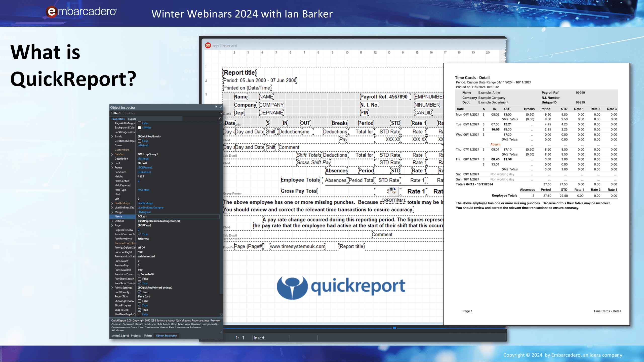
Task: Expand the PrinterSettings property
Action: click(112, 288)
